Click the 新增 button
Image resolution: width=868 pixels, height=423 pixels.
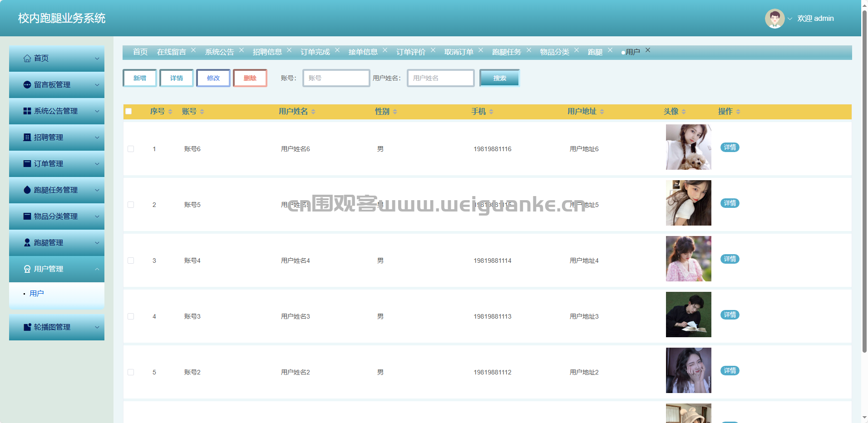[140, 78]
